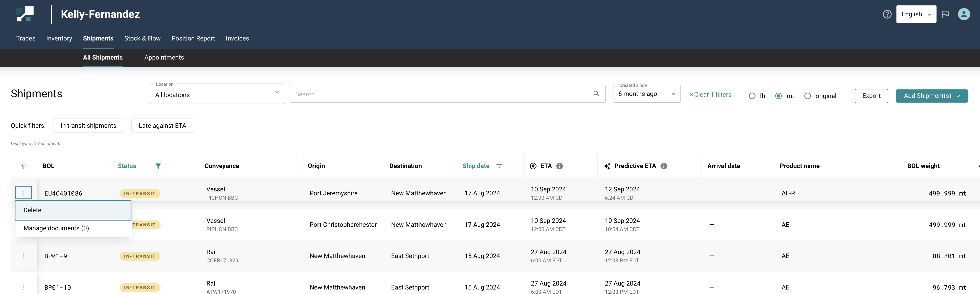Click the Ship date sort icon
The width and height of the screenshot is (980, 294).
click(x=499, y=166)
